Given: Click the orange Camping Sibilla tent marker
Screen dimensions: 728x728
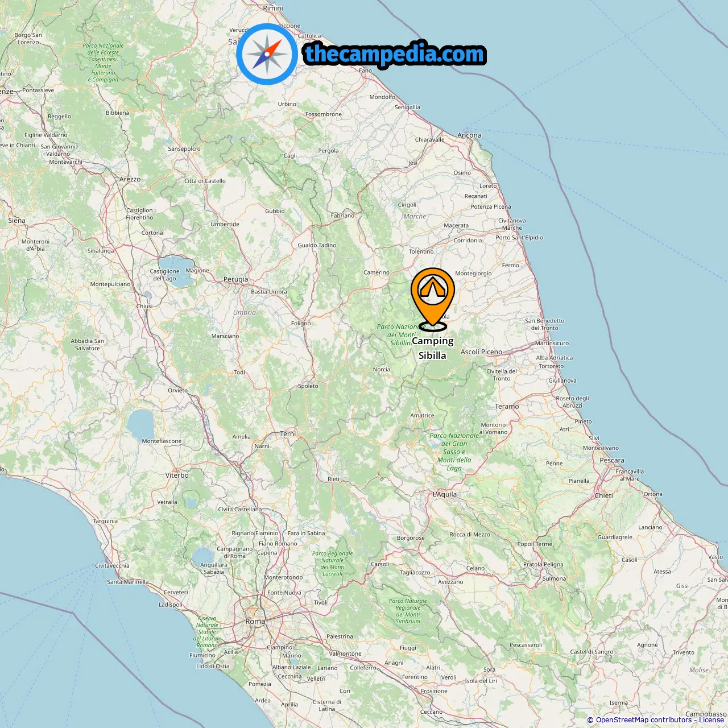Looking at the screenshot, I should [x=433, y=299].
